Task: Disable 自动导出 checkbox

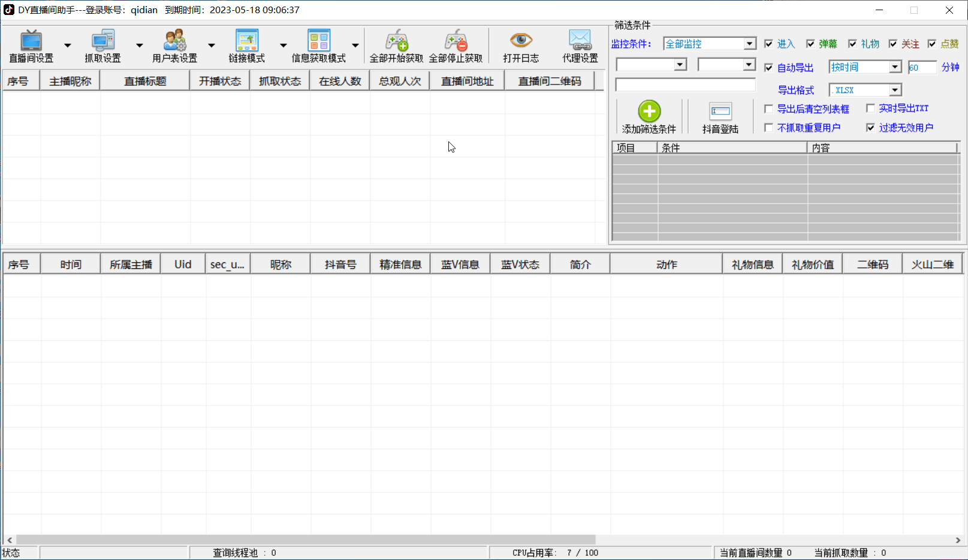Action: coord(768,68)
